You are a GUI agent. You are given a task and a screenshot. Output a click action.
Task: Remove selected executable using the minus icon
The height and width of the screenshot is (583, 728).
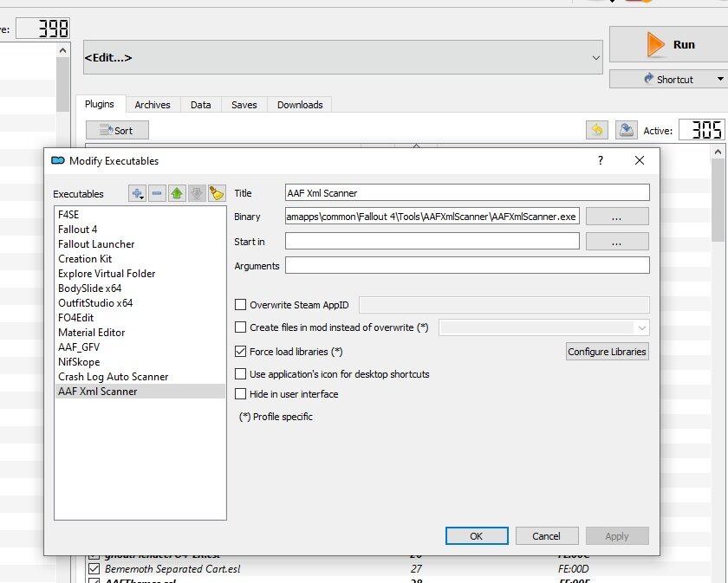click(x=155, y=194)
